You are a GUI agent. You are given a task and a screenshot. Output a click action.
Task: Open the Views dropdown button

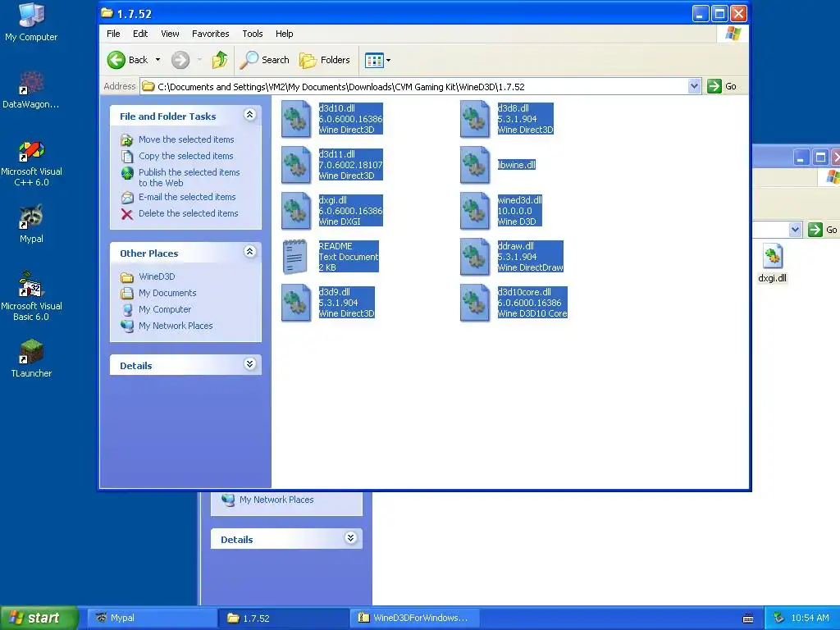[377, 60]
